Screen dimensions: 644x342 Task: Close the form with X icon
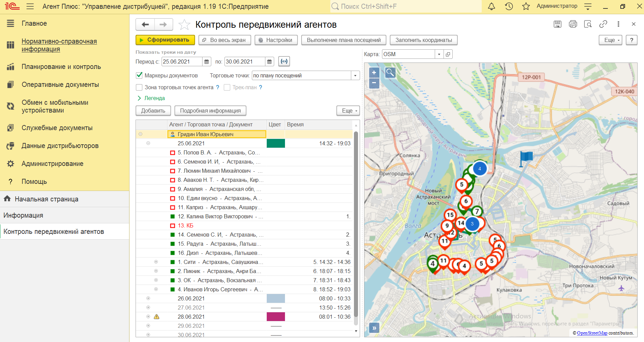tap(634, 24)
